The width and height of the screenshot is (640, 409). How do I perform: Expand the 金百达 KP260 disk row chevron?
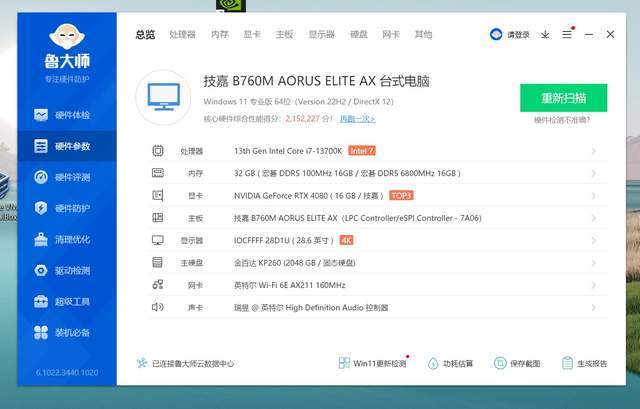point(593,263)
